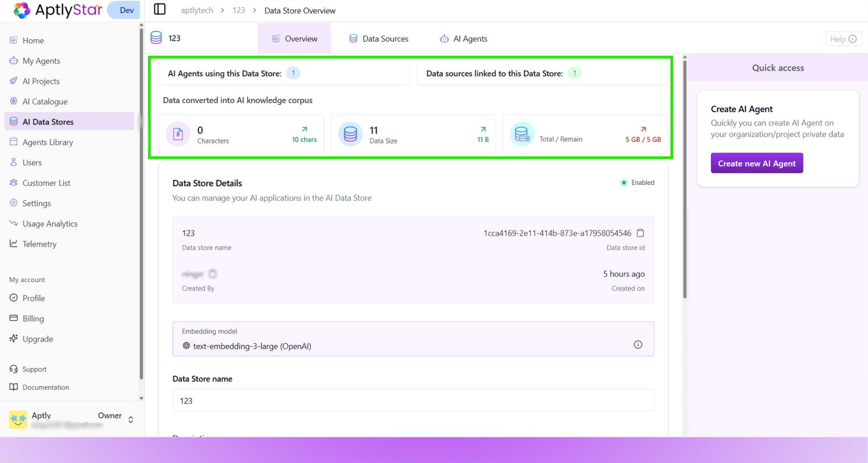868x463 pixels.
Task: Open Usage Analytics page
Action: click(69, 223)
